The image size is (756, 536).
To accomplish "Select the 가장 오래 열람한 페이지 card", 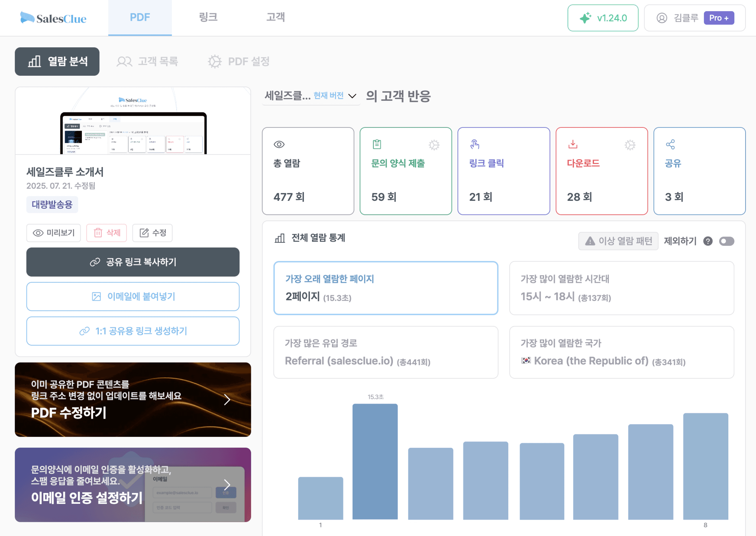I will (x=385, y=288).
